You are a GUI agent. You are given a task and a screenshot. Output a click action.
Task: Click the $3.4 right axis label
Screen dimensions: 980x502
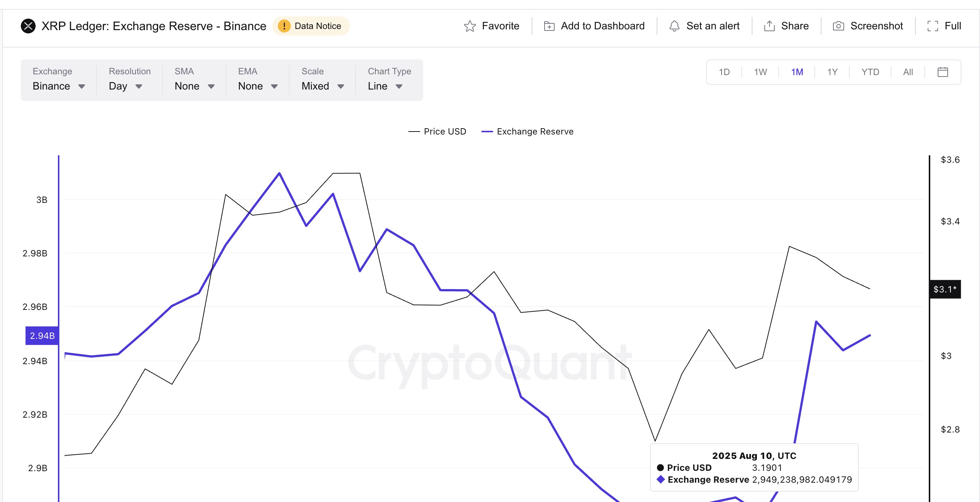(950, 221)
